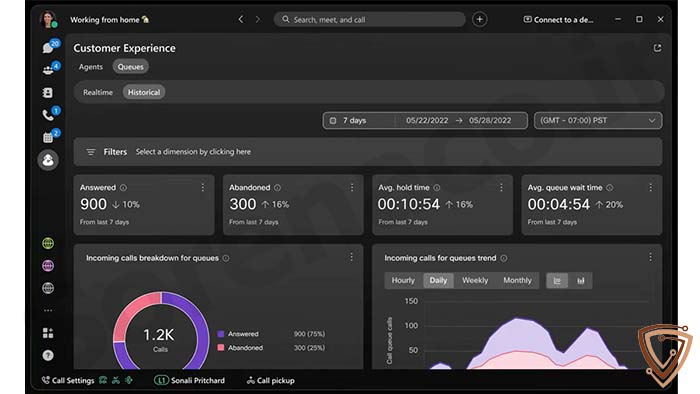Click the Filters label
Viewport: 700px width, 394px height.
pyautogui.click(x=115, y=152)
